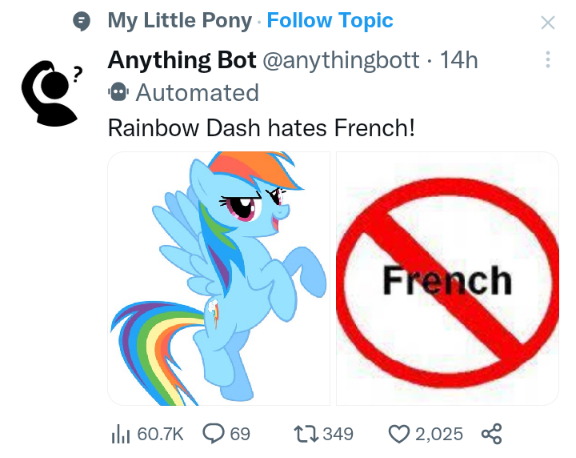Open the My Little Pony topic
This screenshot has height=458, width=576.
click(x=180, y=21)
